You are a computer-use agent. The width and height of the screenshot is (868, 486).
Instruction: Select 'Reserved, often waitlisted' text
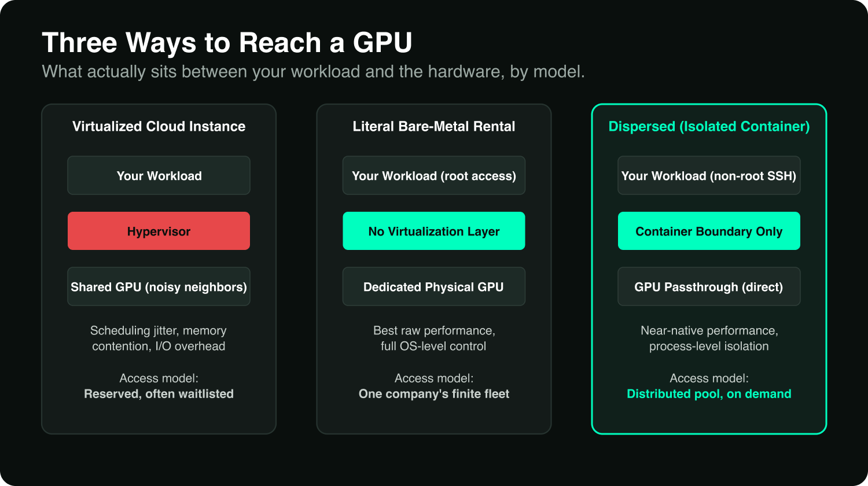click(159, 394)
